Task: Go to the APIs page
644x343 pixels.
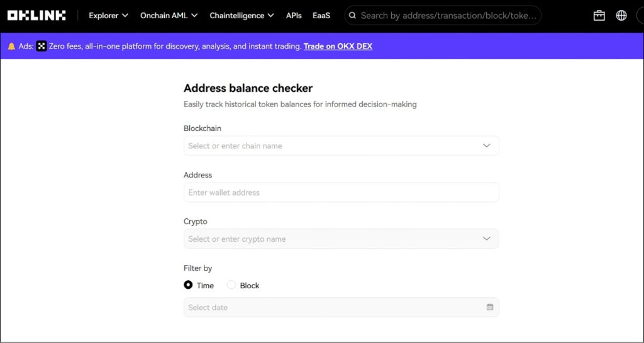Action: pyautogui.click(x=294, y=15)
